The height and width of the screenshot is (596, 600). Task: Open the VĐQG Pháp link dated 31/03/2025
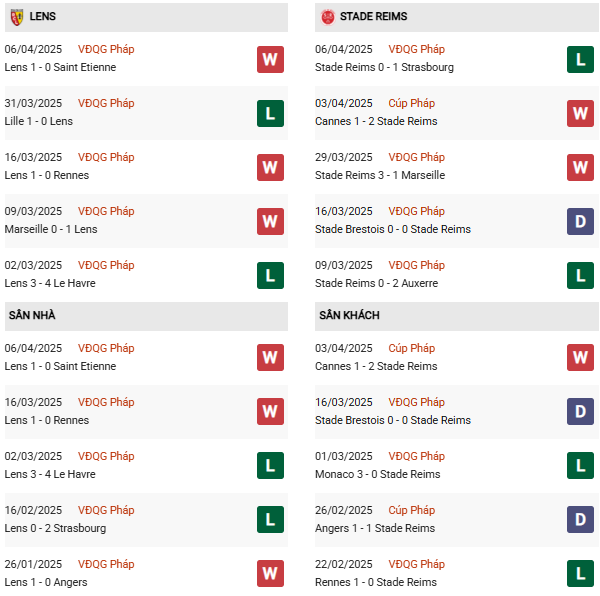pyautogui.click(x=107, y=103)
